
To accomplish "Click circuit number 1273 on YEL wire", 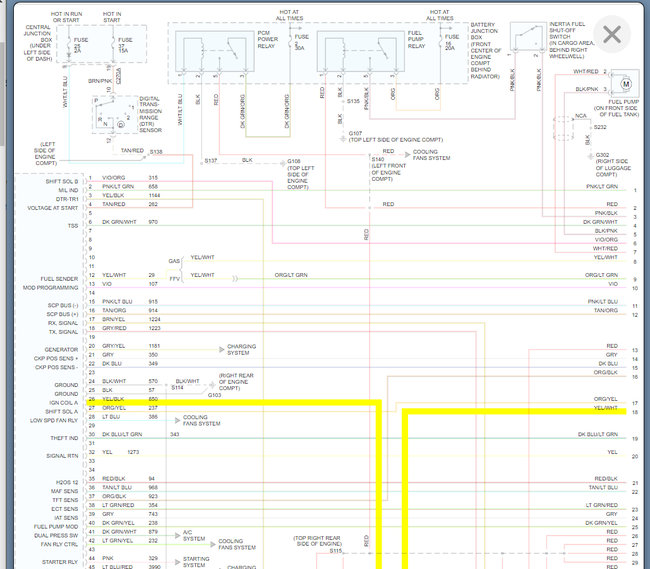I will pos(133,452).
